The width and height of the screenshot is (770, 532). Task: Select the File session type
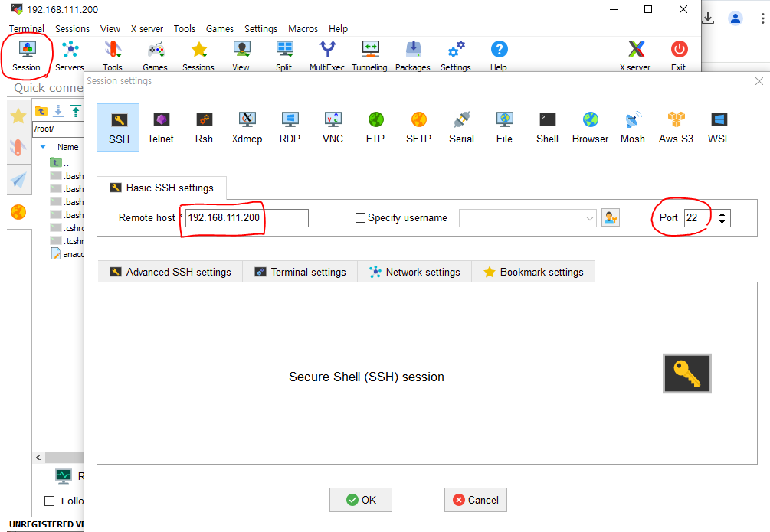coord(504,127)
